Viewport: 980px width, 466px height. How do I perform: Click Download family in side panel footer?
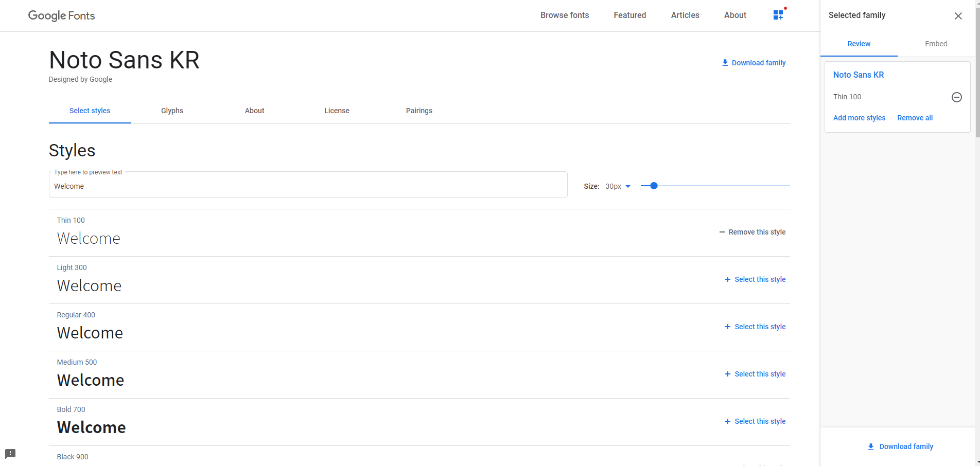coord(900,446)
